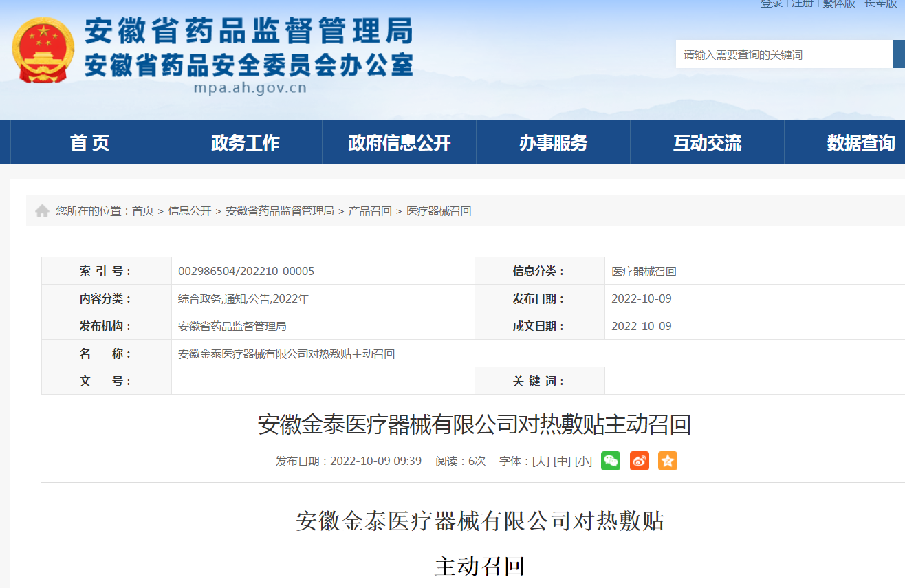Open 医疗器械召回 breadcrumb link
This screenshot has width=905, height=588.
(x=439, y=210)
